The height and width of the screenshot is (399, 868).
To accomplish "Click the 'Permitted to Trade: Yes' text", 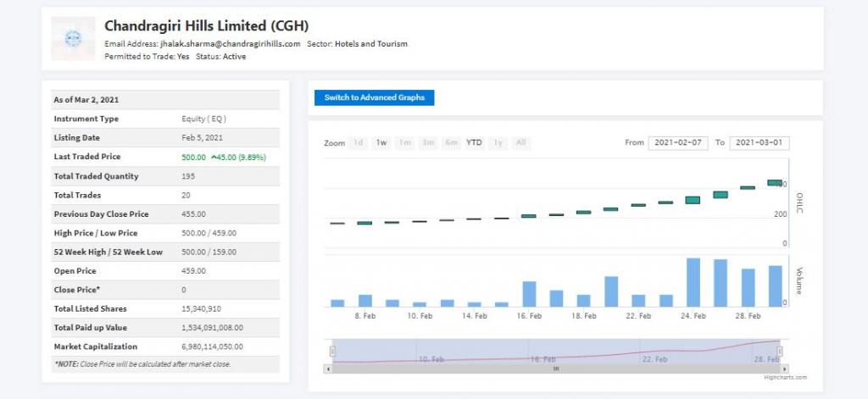I will [x=147, y=57].
